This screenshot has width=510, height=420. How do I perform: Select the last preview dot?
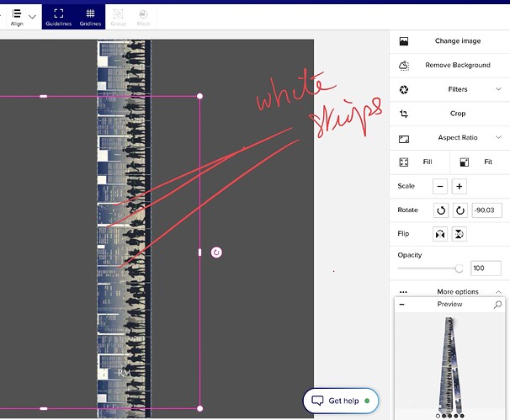pos(462,416)
